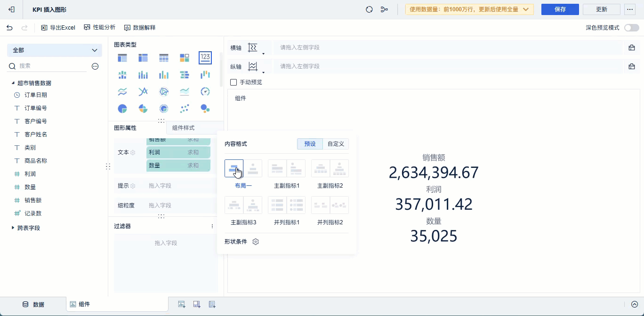Click the undo arrow in toolbar
The height and width of the screenshot is (316, 644).
pos(9,28)
